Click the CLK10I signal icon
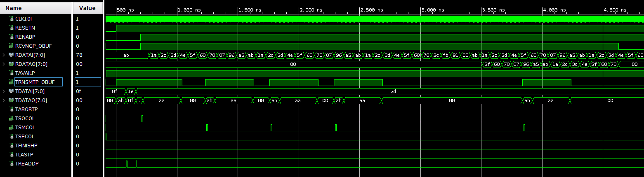Image resolution: width=644 pixels, height=177 pixels. pyautogui.click(x=11, y=19)
